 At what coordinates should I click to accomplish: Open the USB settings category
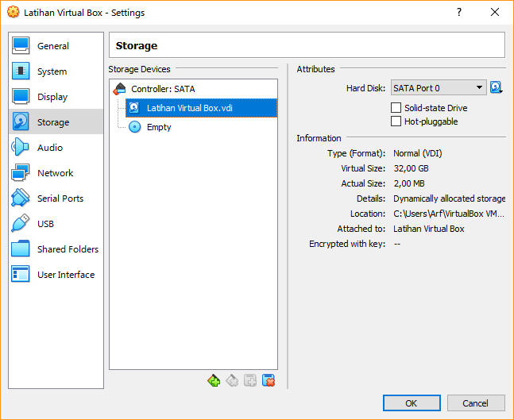point(45,224)
